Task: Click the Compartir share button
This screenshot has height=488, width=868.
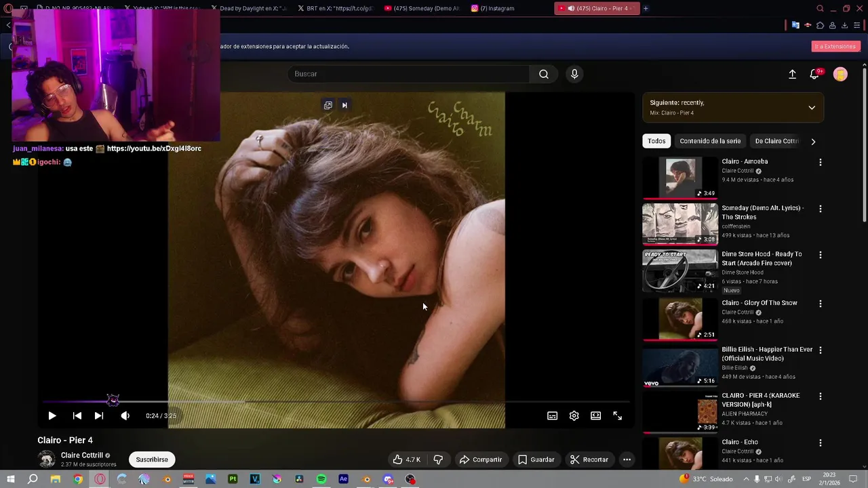Action: [x=480, y=460]
